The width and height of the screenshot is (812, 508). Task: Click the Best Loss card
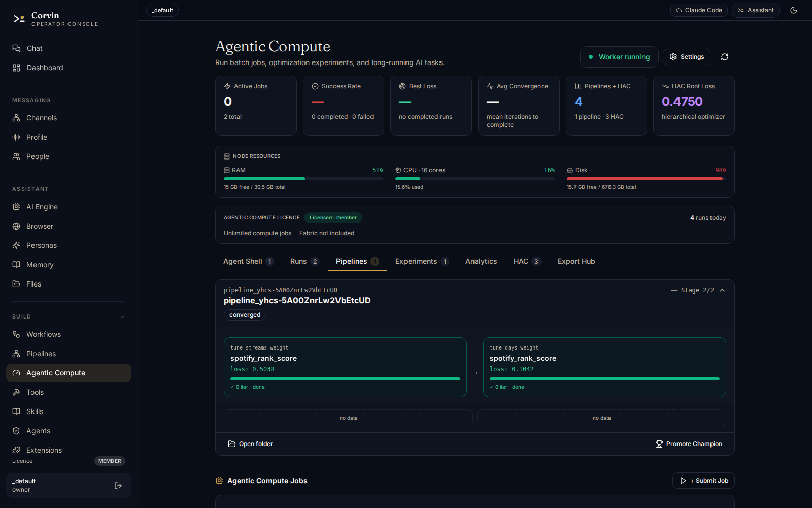pos(431,106)
